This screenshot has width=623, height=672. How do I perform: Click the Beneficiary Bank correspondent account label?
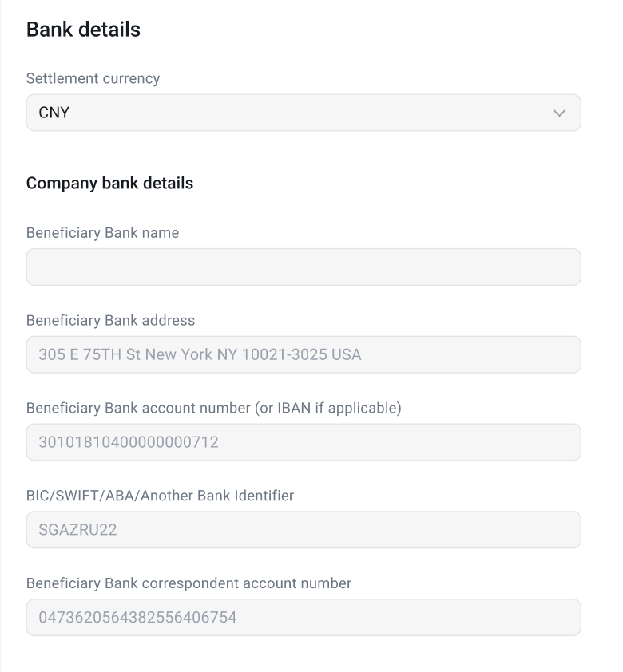[x=188, y=583]
